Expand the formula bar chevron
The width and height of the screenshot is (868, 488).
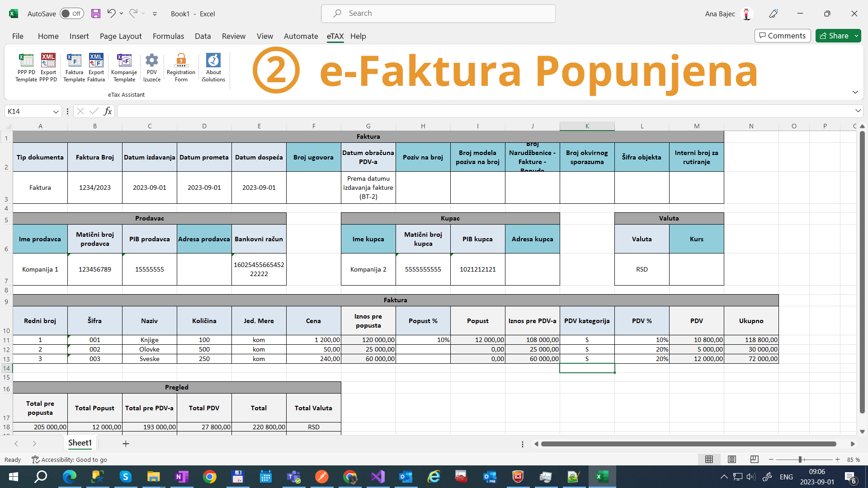(x=858, y=111)
